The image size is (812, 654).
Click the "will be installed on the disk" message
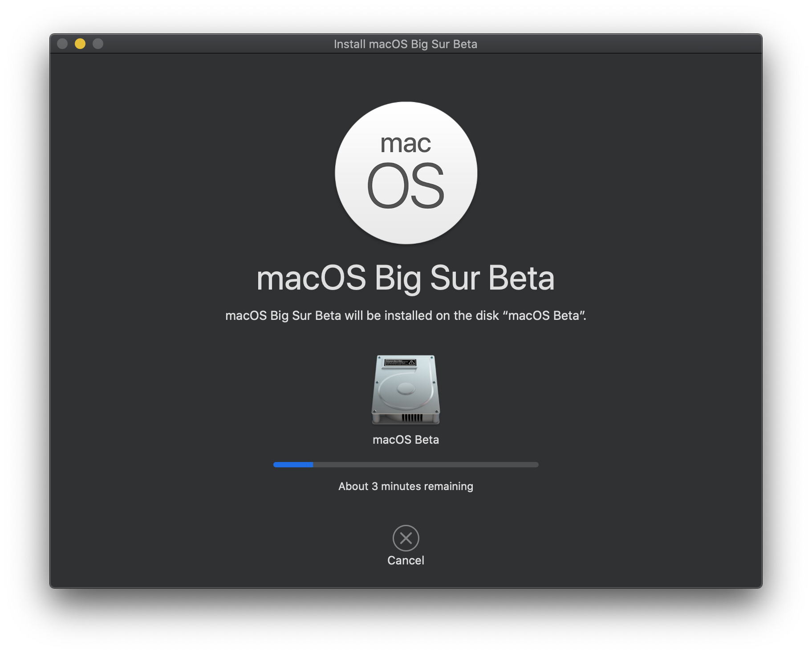point(406,315)
